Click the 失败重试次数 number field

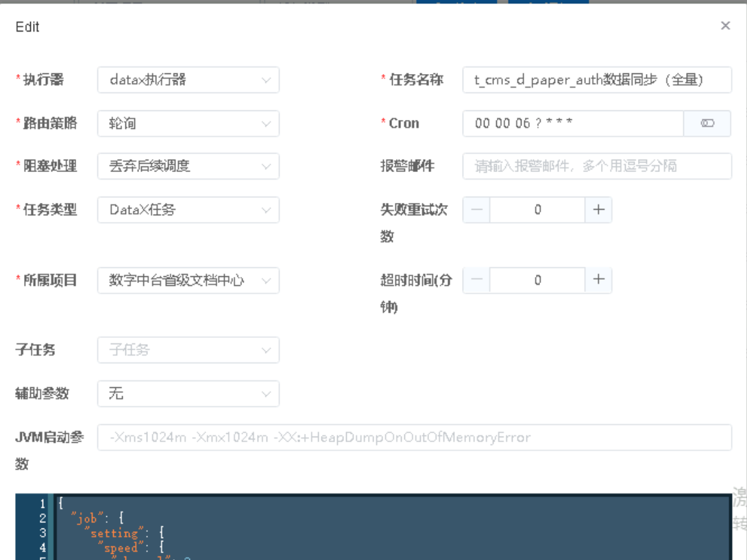click(537, 210)
